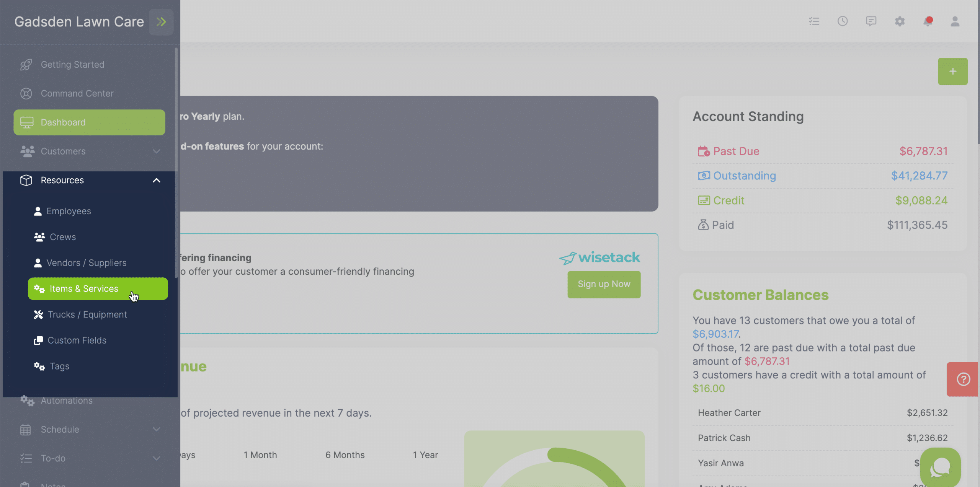Open the messages chat icon in header
980x487 pixels.
(x=871, y=21)
